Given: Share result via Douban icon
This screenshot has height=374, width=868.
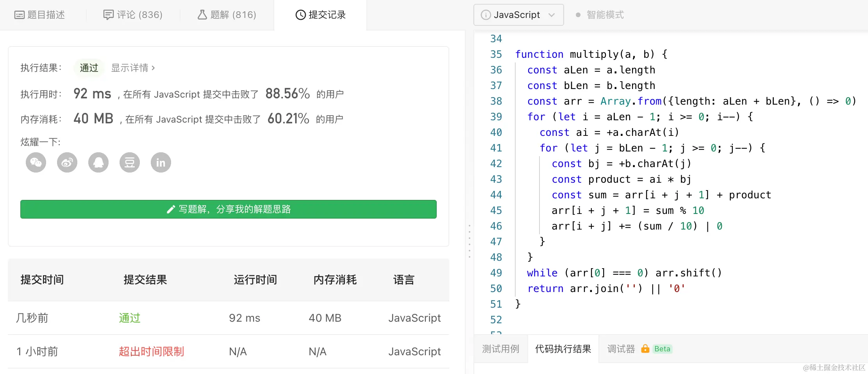Looking at the screenshot, I should click(x=130, y=162).
